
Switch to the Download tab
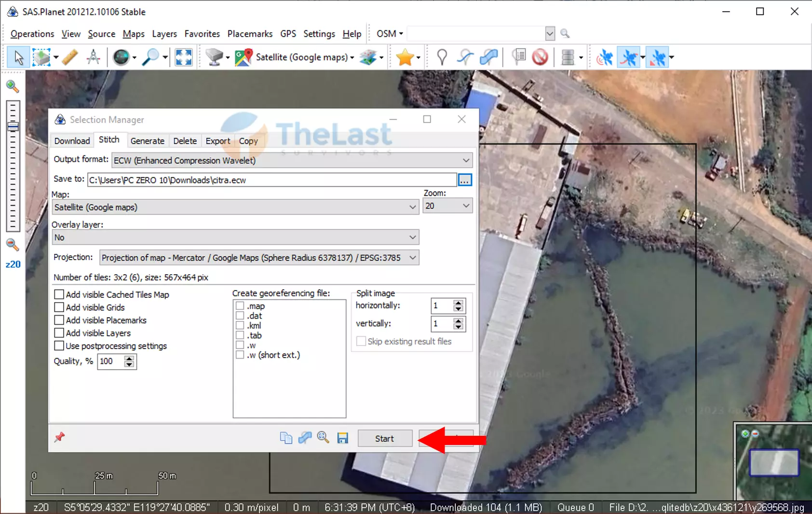72,141
